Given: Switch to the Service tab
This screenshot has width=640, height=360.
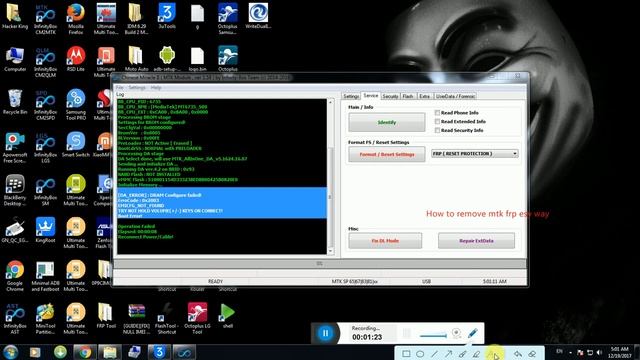Looking at the screenshot, I should [x=371, y=96].
